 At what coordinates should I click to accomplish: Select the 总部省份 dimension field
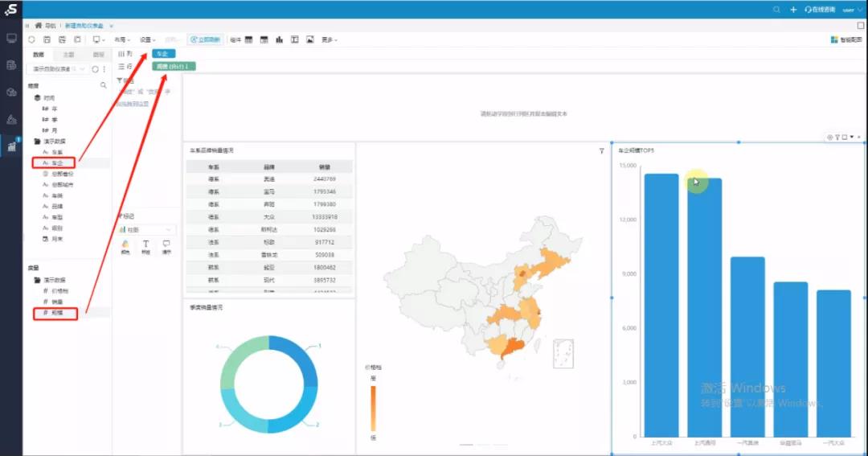62,174
